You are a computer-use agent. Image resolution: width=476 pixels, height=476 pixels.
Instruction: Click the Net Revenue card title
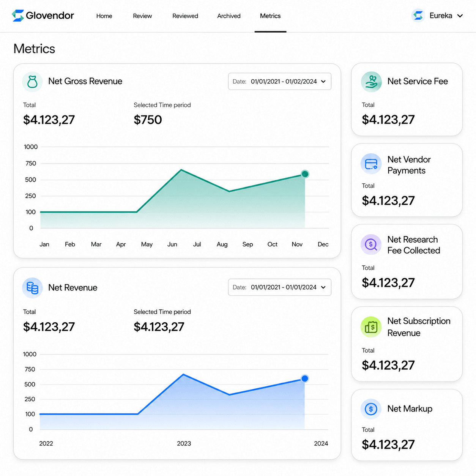click(x=73, y=288)
